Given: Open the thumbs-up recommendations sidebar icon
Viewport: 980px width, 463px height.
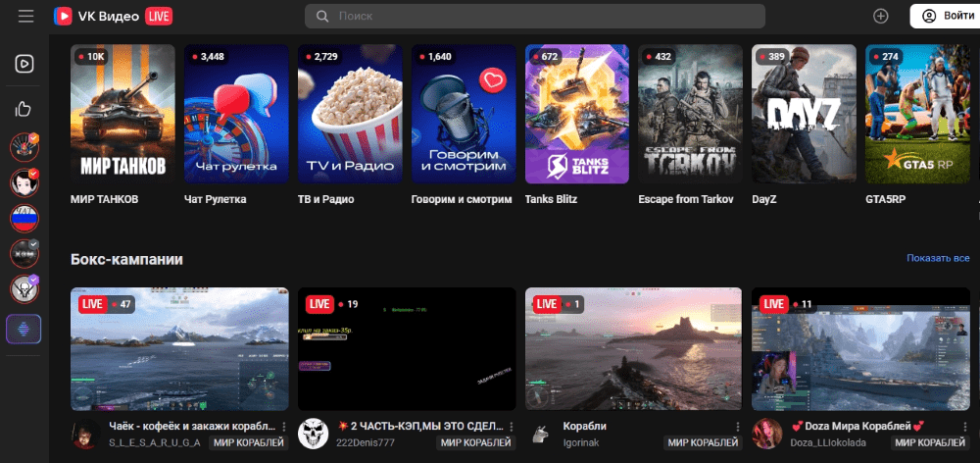Looking at the screenshot, I should click(24, 110).
